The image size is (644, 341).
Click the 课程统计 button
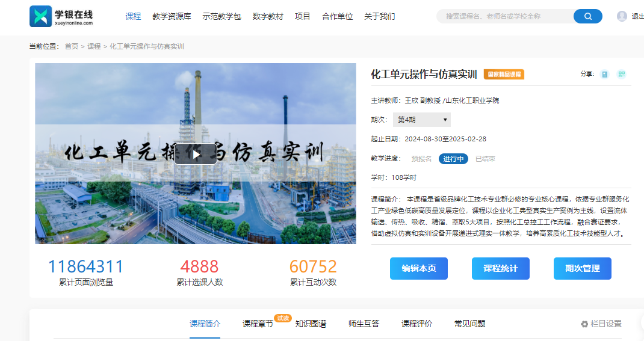click(500, 268)
